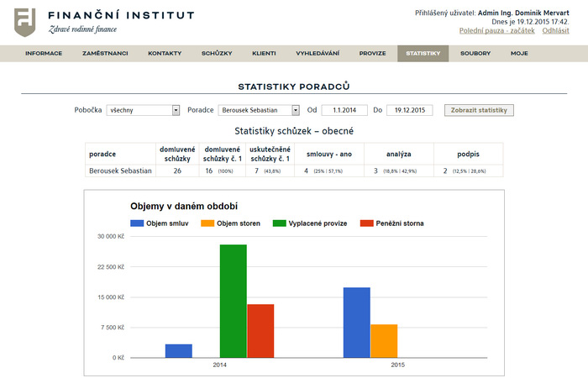The image size is (588, 378).
Task: Click red Peněžní storna legend swatch
Action: 366,223
